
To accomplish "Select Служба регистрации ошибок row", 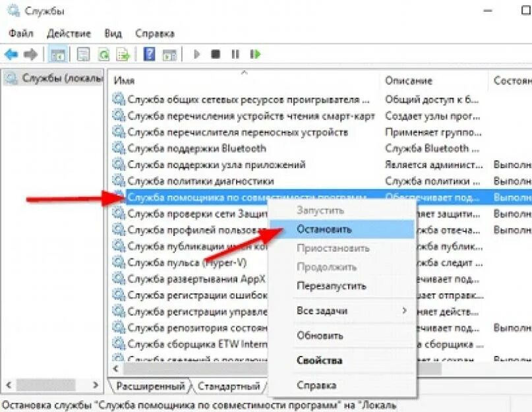I will pos(198,295).
